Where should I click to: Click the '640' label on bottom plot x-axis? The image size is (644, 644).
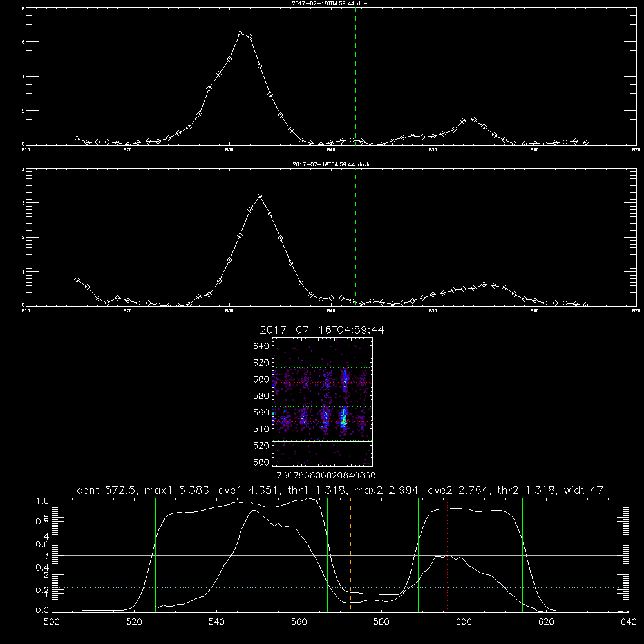pos(629,622)
